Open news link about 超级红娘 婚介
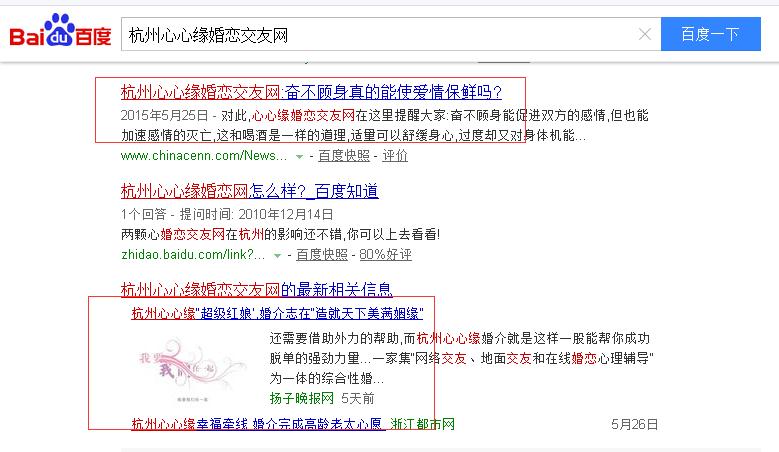 277,313
